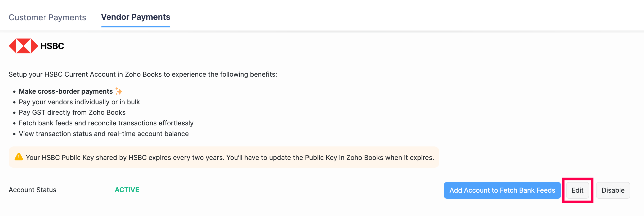Click the View transaction status bullet
Screen dimensions: 644x216
tap(104, 134)
